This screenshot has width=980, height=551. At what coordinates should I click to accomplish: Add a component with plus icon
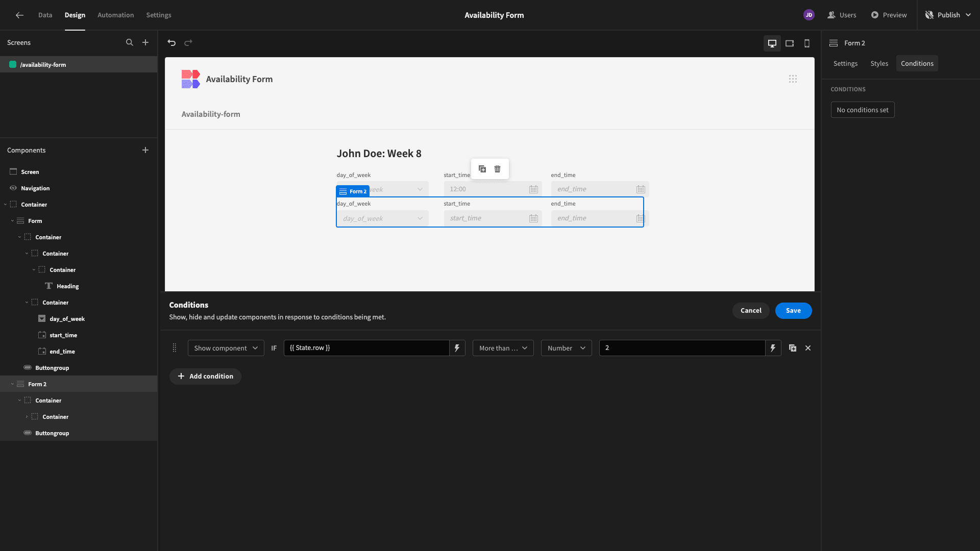point(145,150)
